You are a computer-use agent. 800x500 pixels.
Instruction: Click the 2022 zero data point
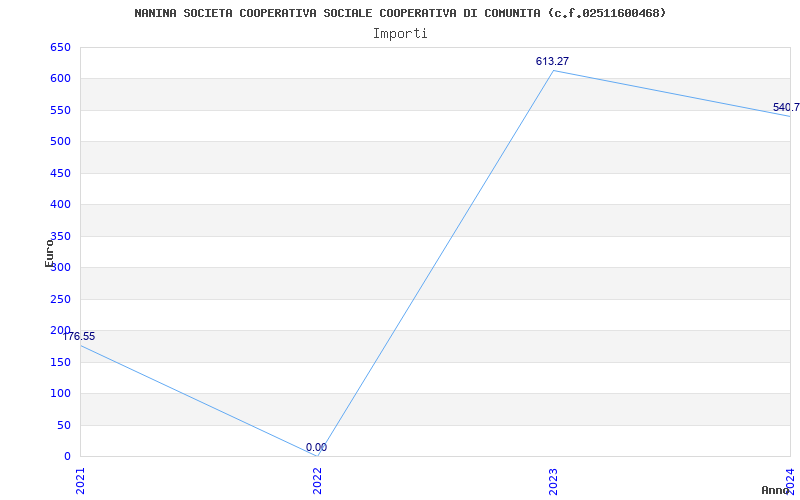[x=317, y=456]
